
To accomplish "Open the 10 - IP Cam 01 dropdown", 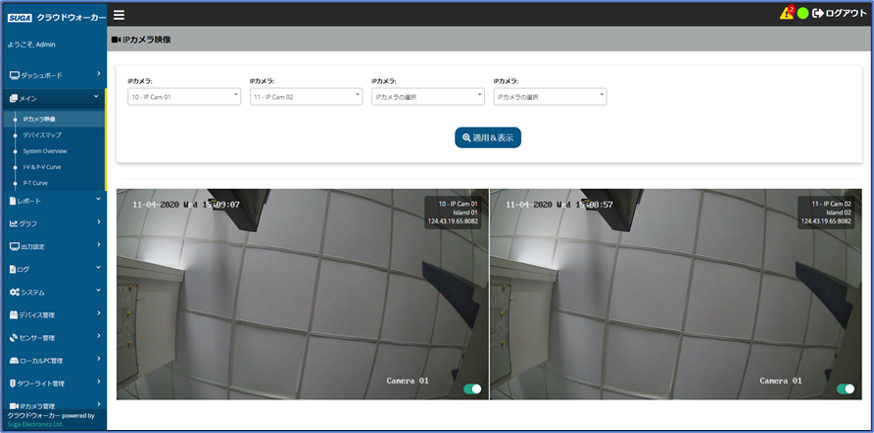I will (x=184, y=97).
